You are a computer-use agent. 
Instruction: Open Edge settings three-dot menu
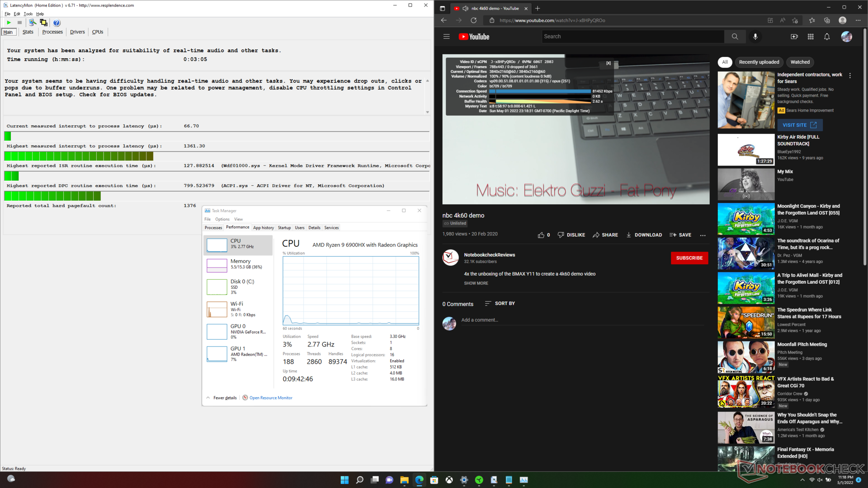pos(858,20)
